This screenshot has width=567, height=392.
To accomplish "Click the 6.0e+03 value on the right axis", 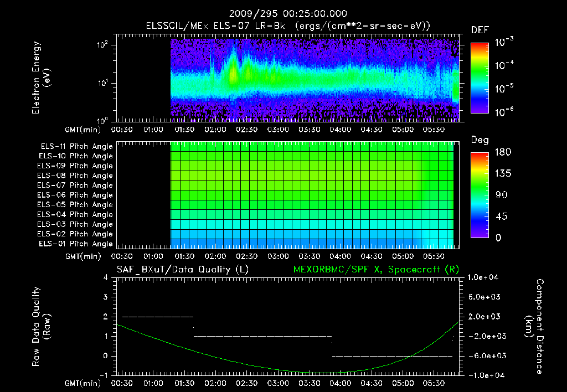I will [x=485, y=297].
